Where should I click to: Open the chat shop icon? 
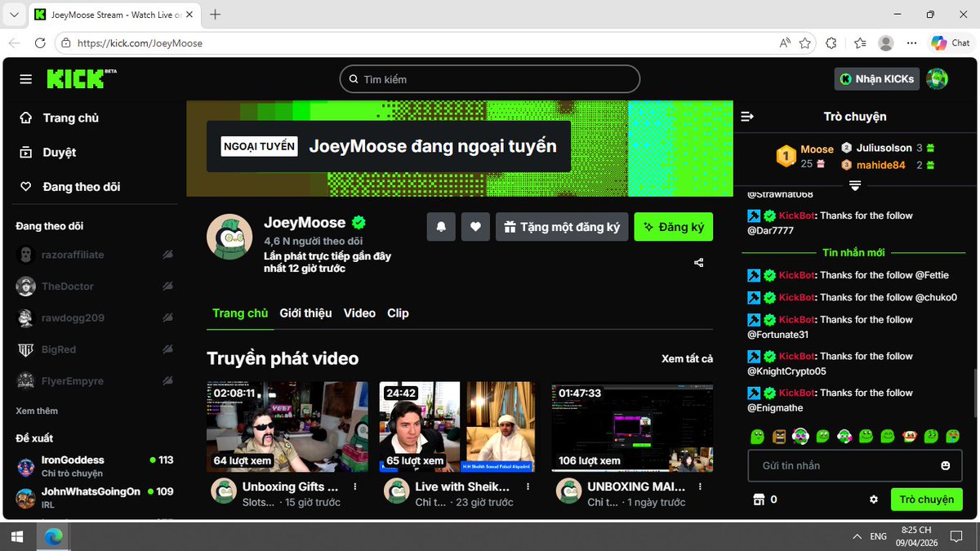[757, 500]
